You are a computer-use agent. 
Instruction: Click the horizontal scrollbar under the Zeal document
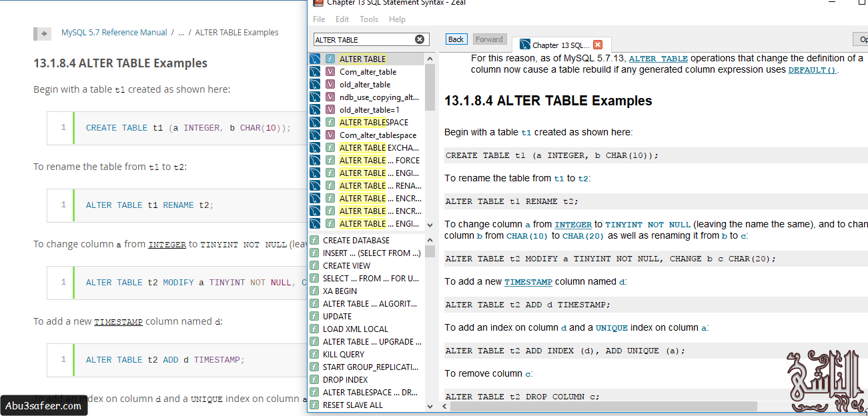[x=603, y=406]
